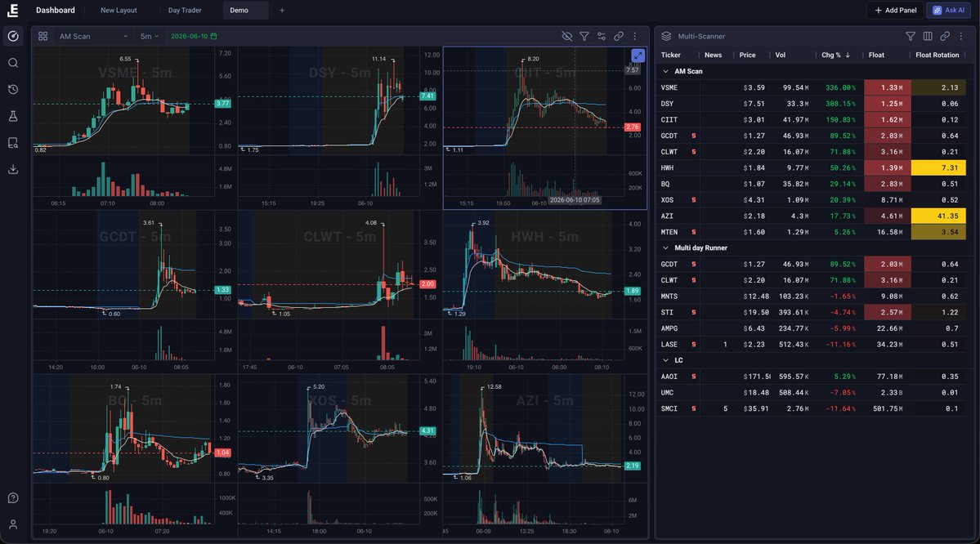This screenshot has width=980, height=544.
Task: Open the 2026-06-10 date picker
Action: click(x=194, y=36)
